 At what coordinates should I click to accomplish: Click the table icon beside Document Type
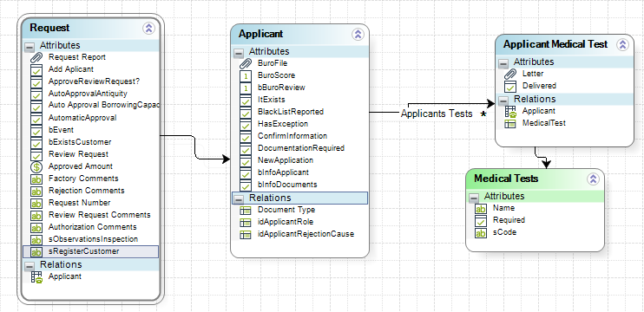tap(246, 211)
